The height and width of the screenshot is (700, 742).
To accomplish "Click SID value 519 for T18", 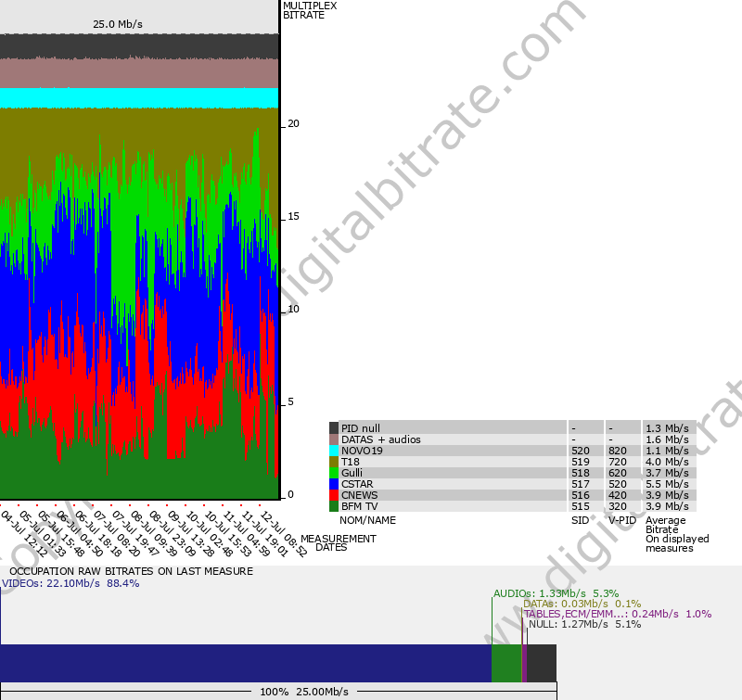I will click(x=581, y=462).
